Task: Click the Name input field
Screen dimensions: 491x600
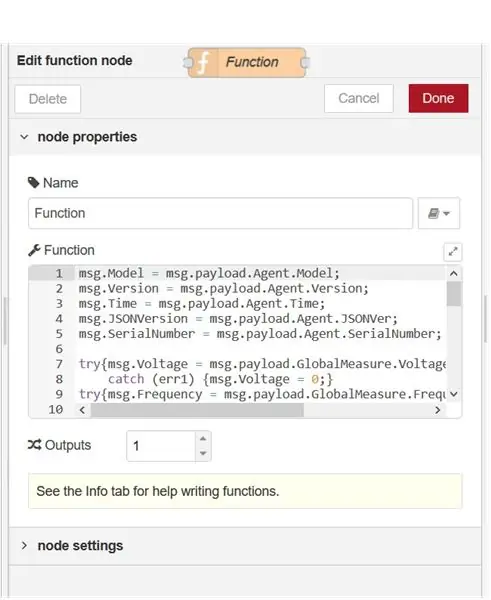Action: pos(220,213)
